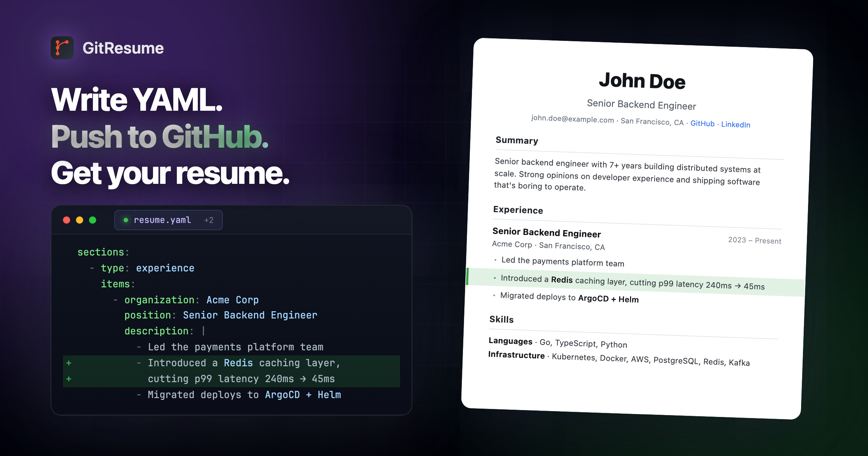868x456 pixels.
Task: Click the summary paragraph text
Action: point(627,174)
